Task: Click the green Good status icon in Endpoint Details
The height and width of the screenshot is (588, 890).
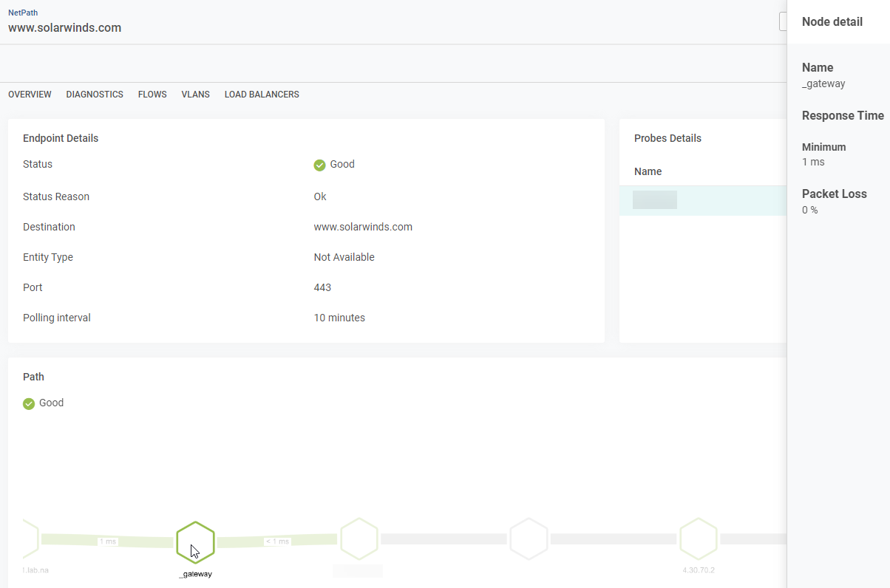Action: (x=319, y=165)
